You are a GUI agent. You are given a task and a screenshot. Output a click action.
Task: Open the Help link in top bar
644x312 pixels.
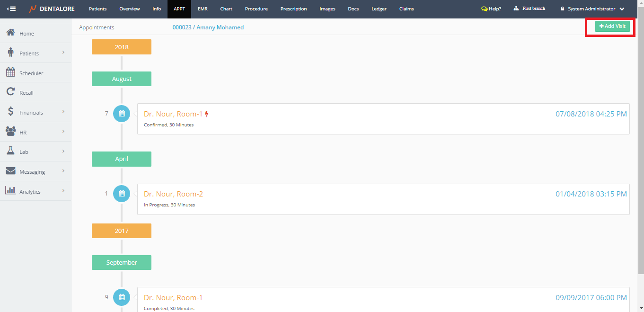(491, 9)
